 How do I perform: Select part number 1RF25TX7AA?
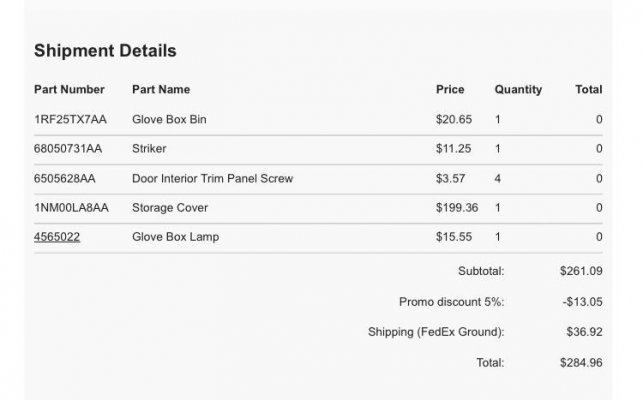pyautogui.click(x=70, y=119)
